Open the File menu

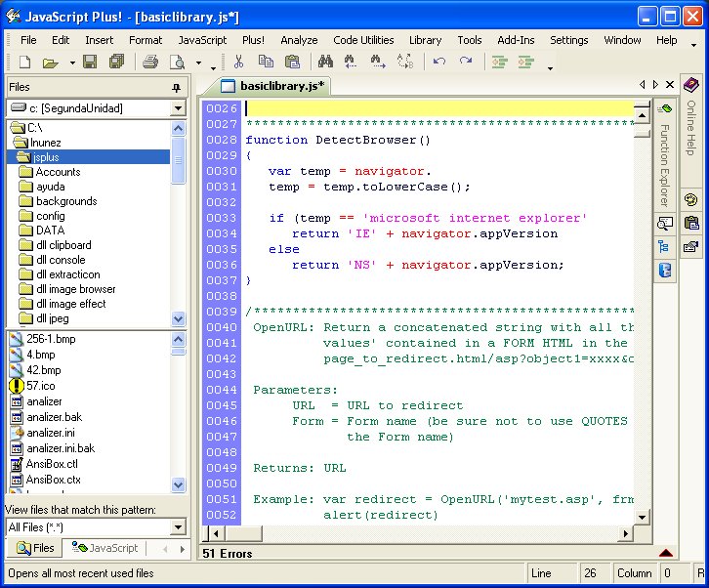(x=28, y=40)
